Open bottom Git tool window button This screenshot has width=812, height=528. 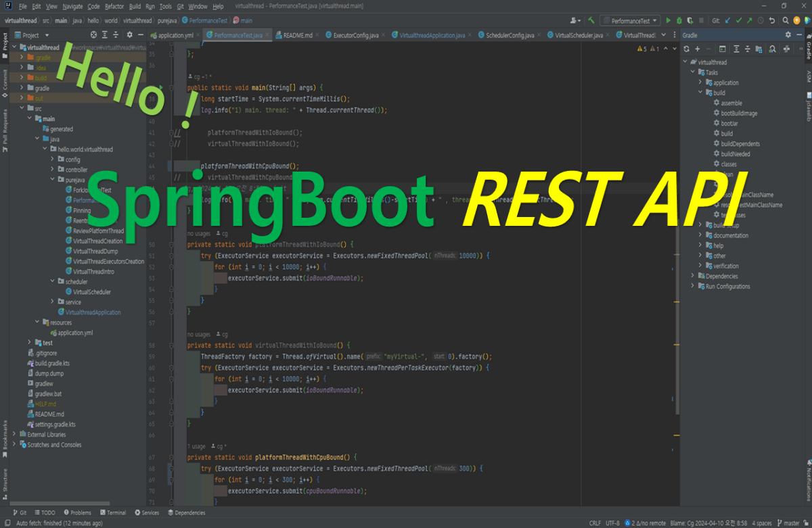20,512
